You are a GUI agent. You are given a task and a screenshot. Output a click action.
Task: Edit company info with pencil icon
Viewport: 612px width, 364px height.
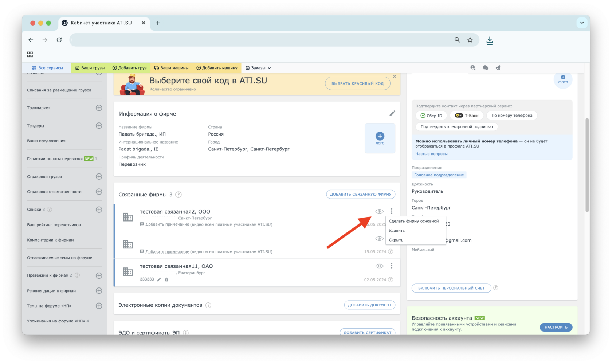[x=392, y=113]
